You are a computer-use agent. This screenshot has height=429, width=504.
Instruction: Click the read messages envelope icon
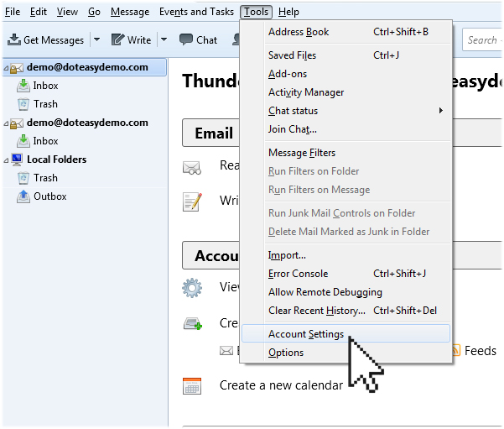192,168
